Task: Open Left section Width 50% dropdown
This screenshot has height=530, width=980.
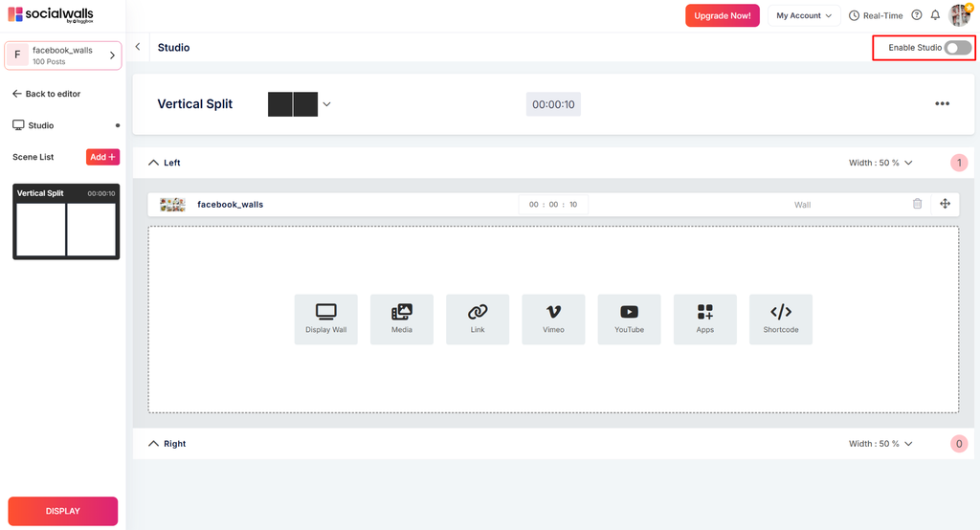Action: pos(880,163)
